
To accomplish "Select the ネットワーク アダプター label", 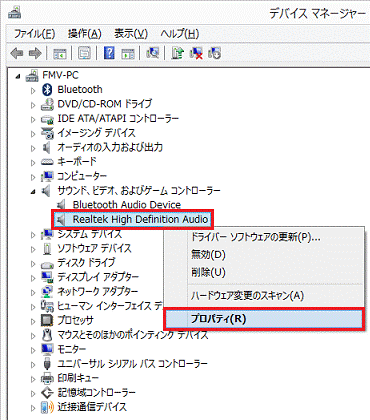I will [x=97, y=291].
